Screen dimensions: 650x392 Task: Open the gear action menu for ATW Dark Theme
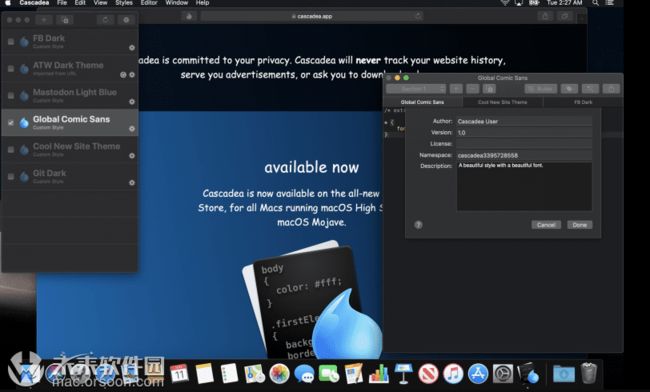(132, 75)
